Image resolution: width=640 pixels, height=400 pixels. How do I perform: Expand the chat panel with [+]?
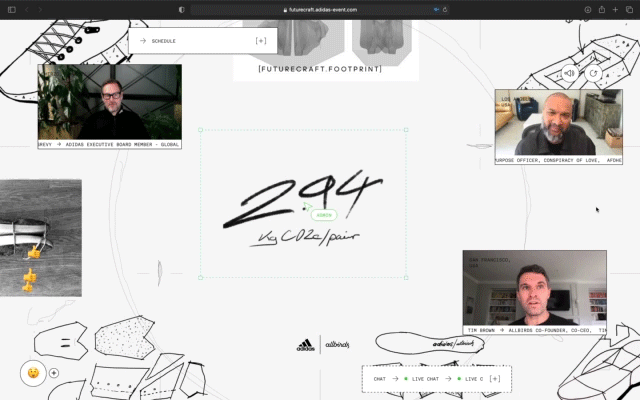point(495,379)
